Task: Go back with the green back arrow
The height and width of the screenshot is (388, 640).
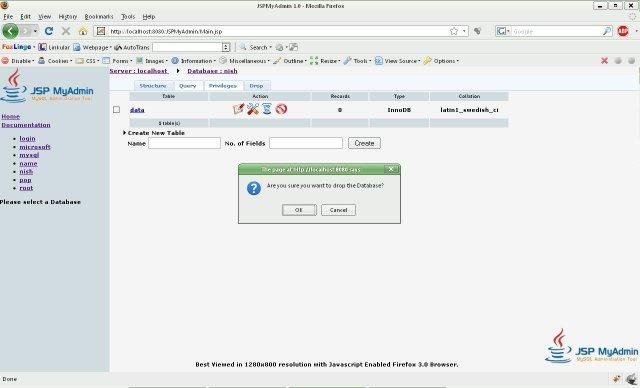Action: pos(10,31)
